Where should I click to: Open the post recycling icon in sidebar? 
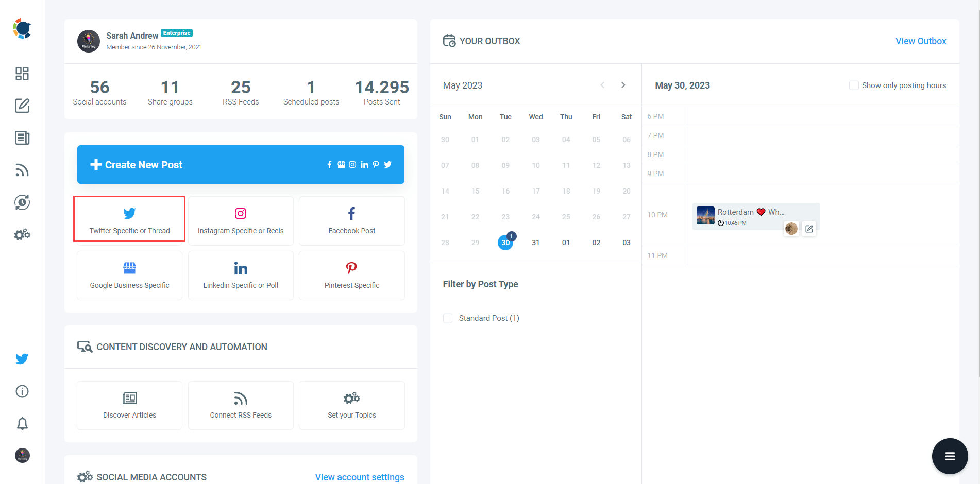tap(22, 202)
